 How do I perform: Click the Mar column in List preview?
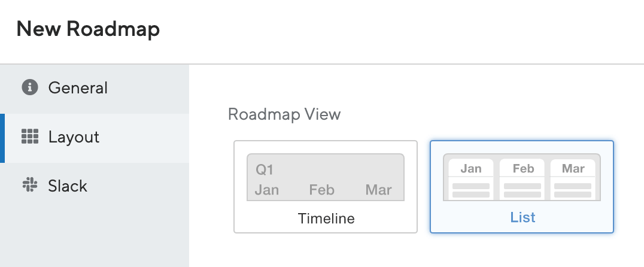point(573,180)
